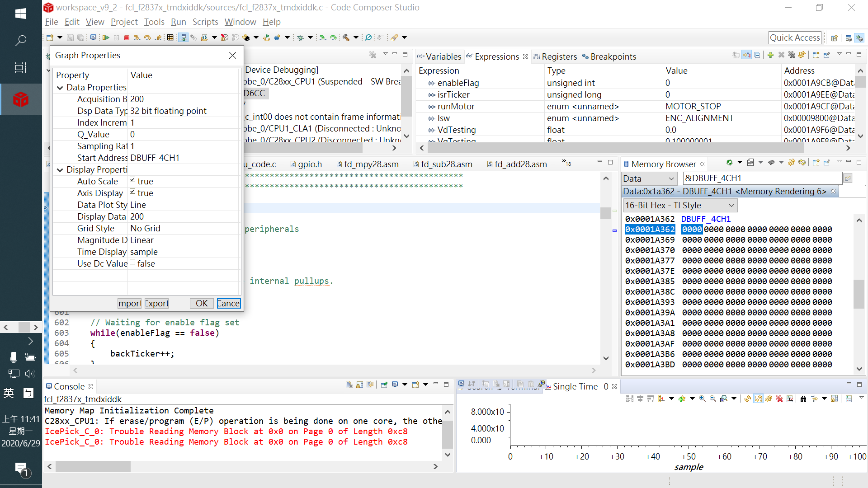
Task: Open the Scripts menu
Action: pyautogui.click(x=205, y=22)
